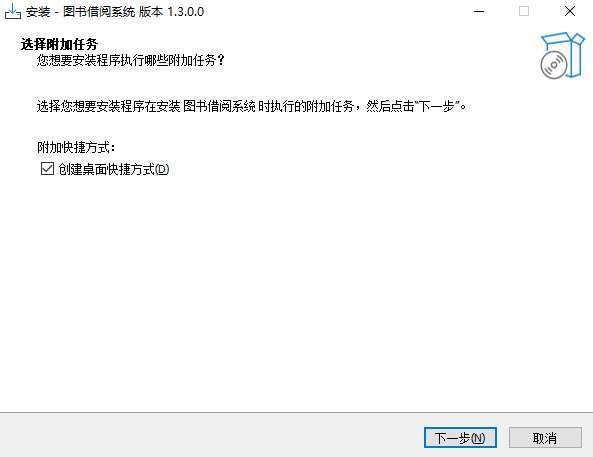Click the installer download icon in title bar

pos(12,11)
